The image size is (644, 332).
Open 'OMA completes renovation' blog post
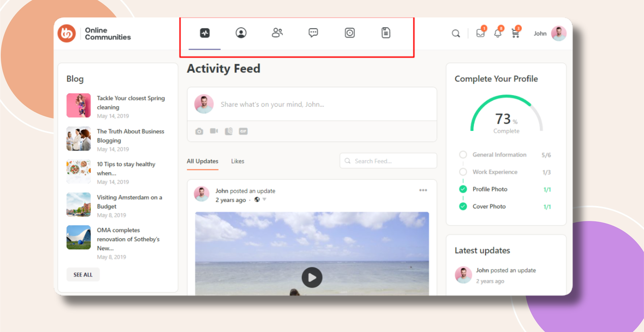point(128,239)
